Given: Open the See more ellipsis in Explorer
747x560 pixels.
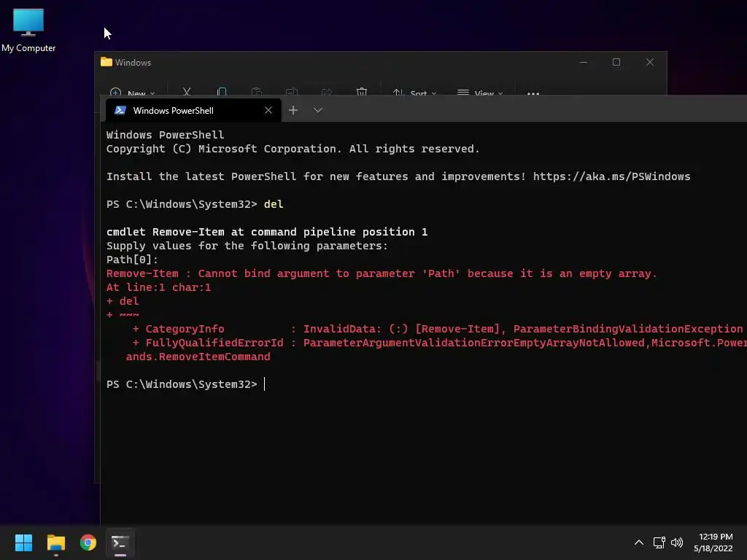Looking at the screenshot, I should point(533,93).
